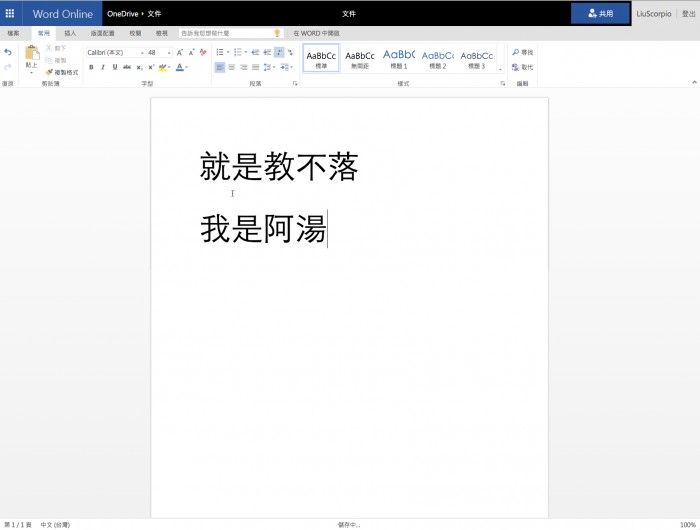Click the Shrink Font icon
Screen dimensions: 700x530
click(191, 53)
